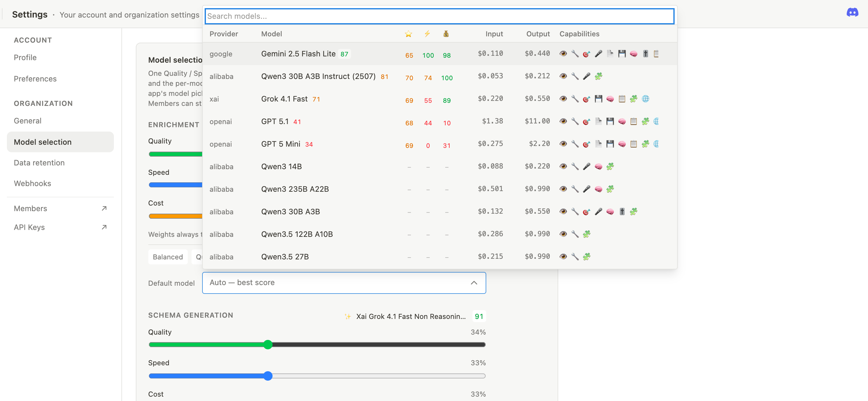Click the document icon in GPT 5 Mini row
Screen dimensions: 868x401
click(x=599, y=144)
